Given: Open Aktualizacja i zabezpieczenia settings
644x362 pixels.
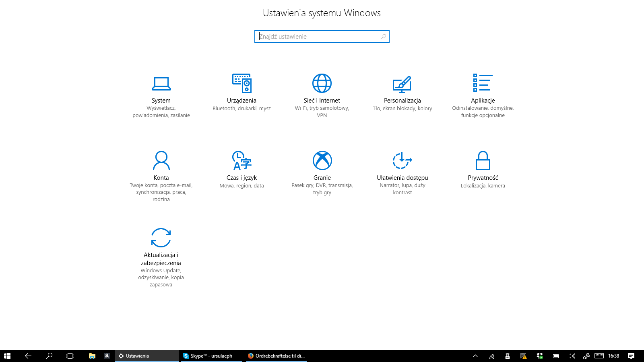Looking at the screenshot, I should [x=161, y=257].
